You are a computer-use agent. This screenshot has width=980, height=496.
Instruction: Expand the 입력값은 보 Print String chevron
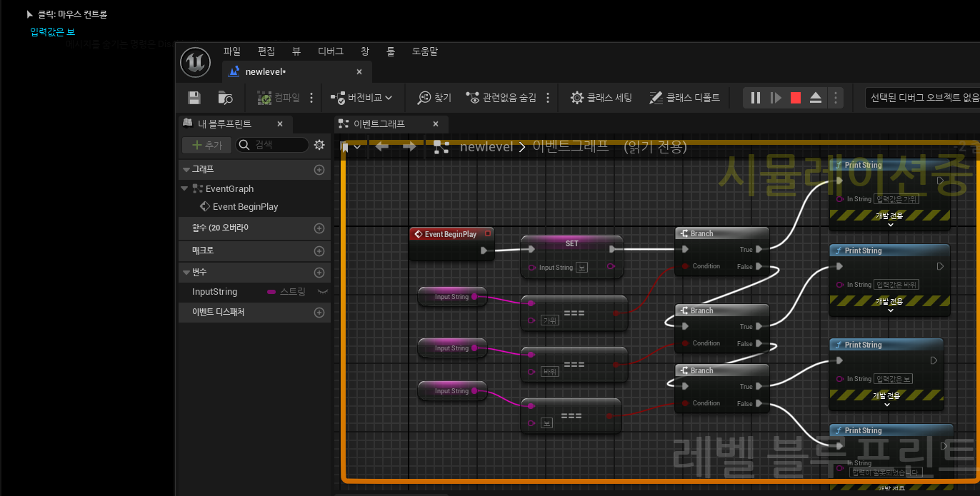click(887, 405)
